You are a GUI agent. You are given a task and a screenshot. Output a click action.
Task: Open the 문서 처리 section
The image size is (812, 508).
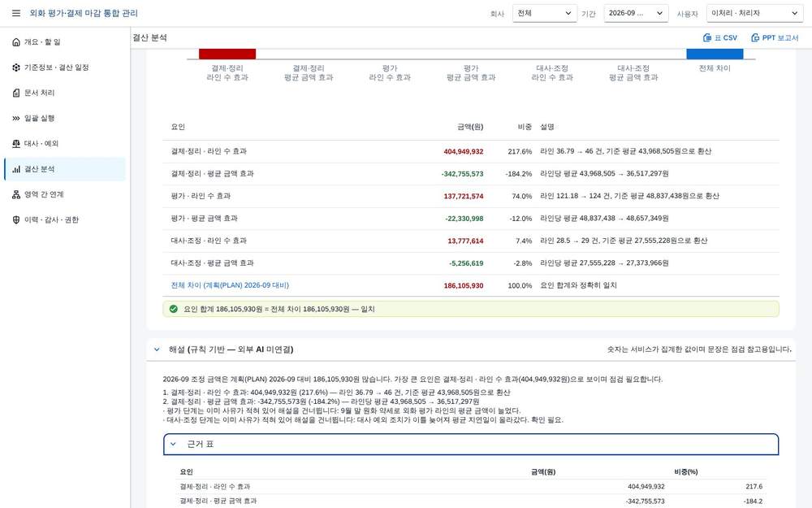tap(65, 93)
